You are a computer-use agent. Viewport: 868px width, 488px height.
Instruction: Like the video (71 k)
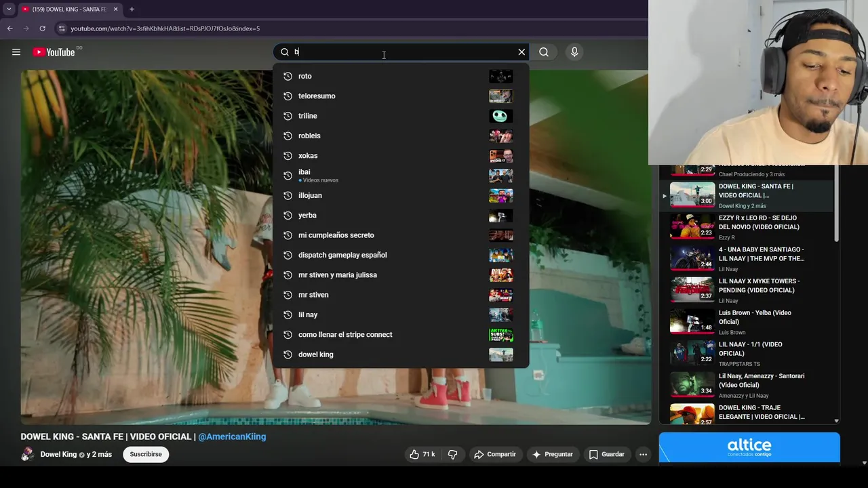(422, 454)
